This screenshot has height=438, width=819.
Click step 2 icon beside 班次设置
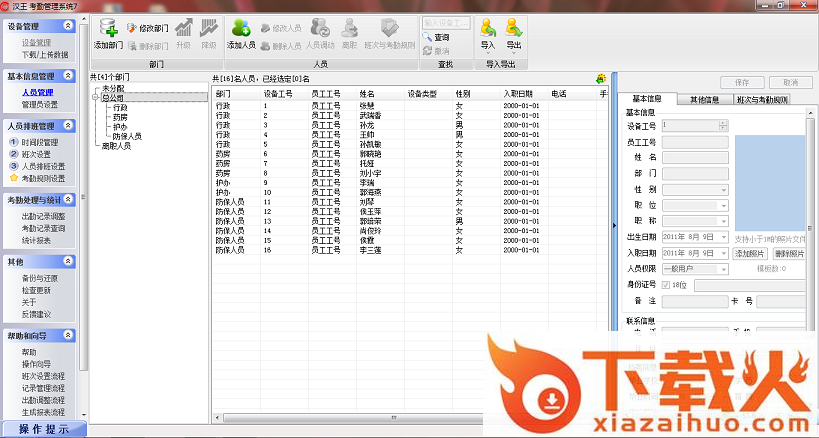14,154
